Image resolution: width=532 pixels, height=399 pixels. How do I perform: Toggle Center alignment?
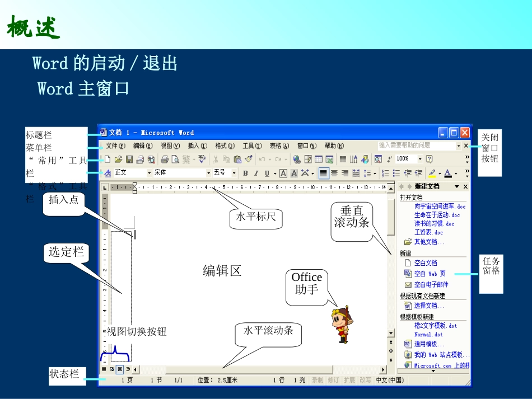[334, 173]
